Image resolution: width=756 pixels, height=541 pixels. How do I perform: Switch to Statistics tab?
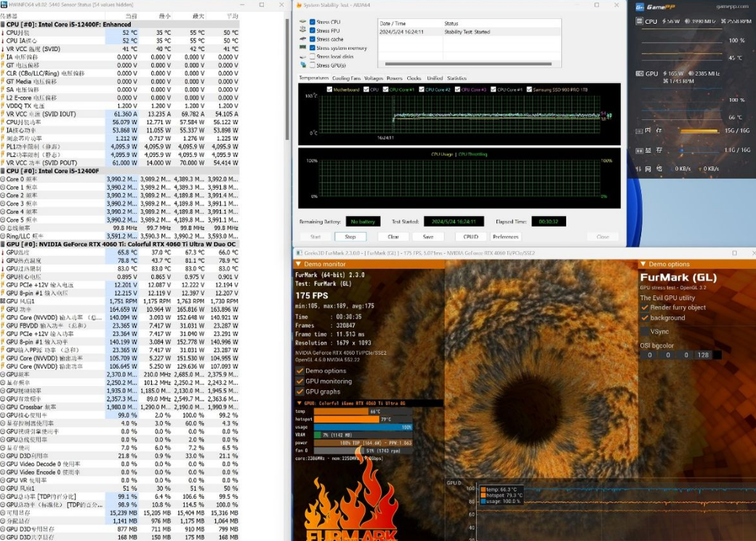pyautogui.click(x=457, y=78)
